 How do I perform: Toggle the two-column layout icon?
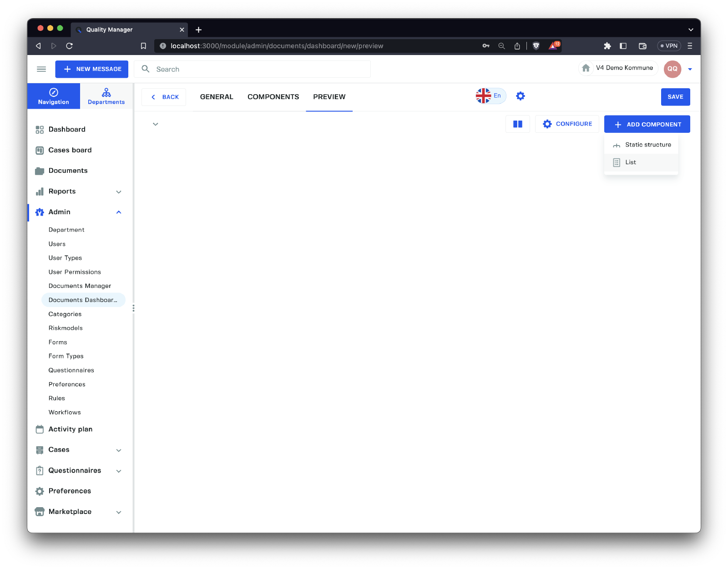[518, 124]
